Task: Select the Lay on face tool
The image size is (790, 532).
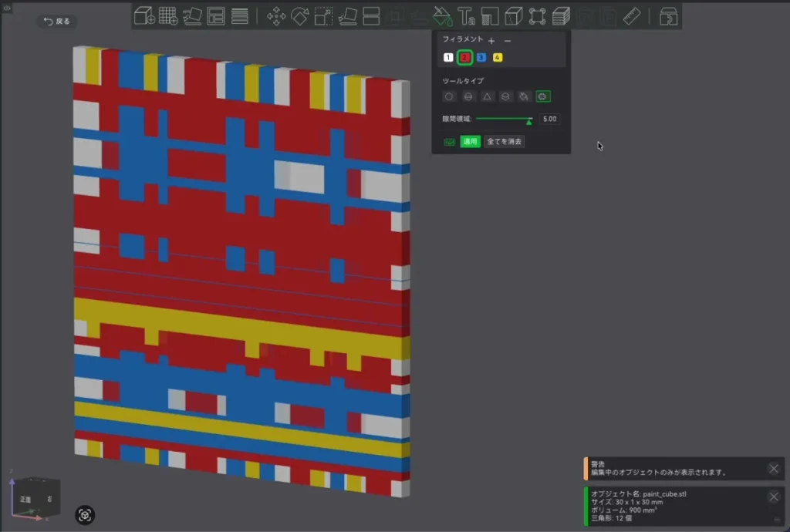Action: pos(348,16)
